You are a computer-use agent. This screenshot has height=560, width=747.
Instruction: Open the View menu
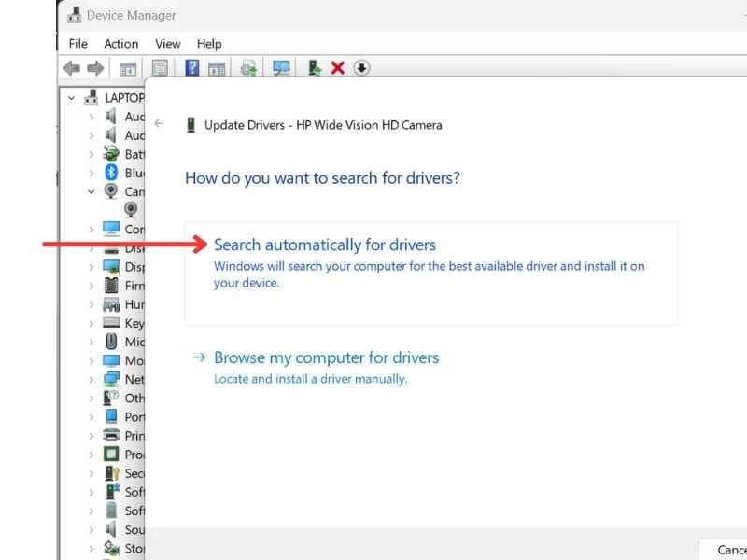[x=168, y=44]
